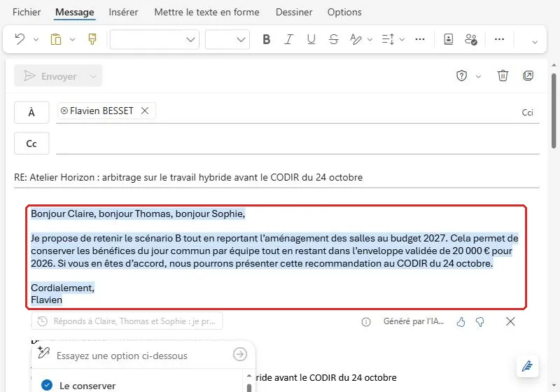Click the floating Copilot draft pen button
Image resolution: width=560 pixels, height=392 pixels.
point(528,366)
